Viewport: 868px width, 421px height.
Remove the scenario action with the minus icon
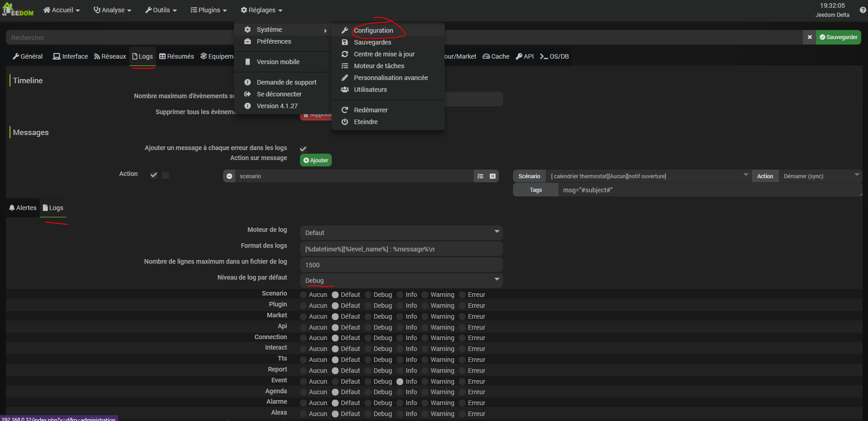pos(229,176)
